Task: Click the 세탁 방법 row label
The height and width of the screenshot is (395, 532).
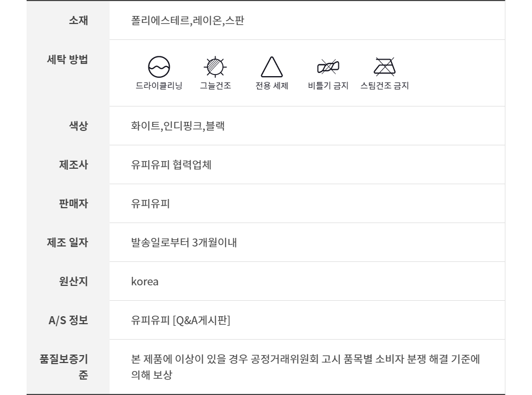Action: pyautogui.click(x=68, y=59)
